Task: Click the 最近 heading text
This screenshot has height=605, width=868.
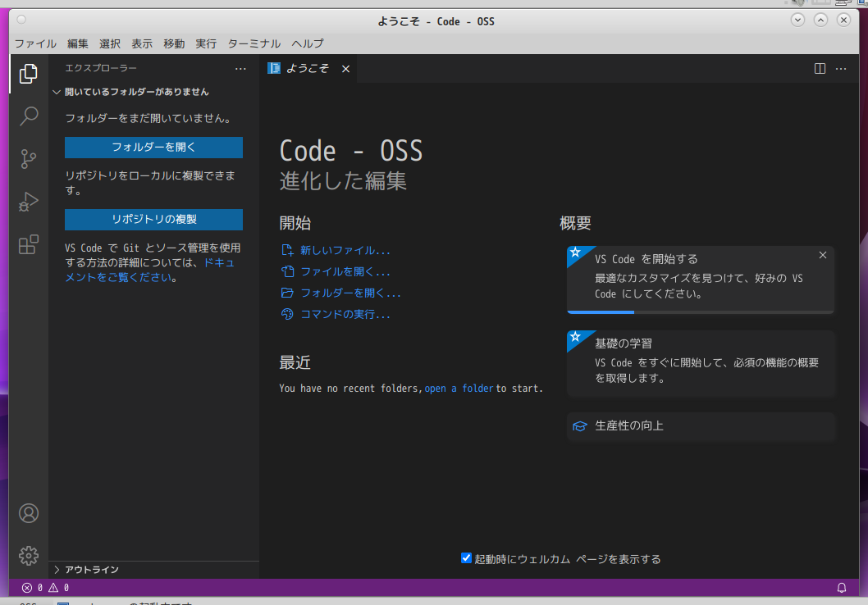Action: tap(295, 363)
